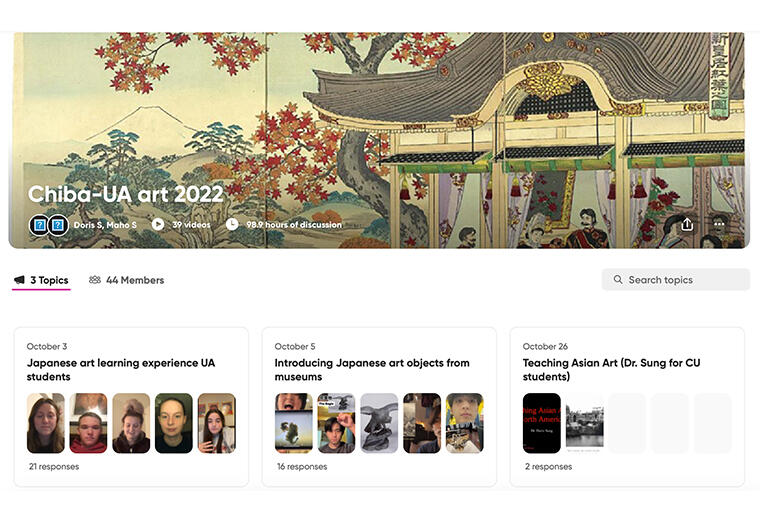The width and height of the screenshot is (760, 520).
Task: Click the October 26 date label
Action: coord(545,347)
